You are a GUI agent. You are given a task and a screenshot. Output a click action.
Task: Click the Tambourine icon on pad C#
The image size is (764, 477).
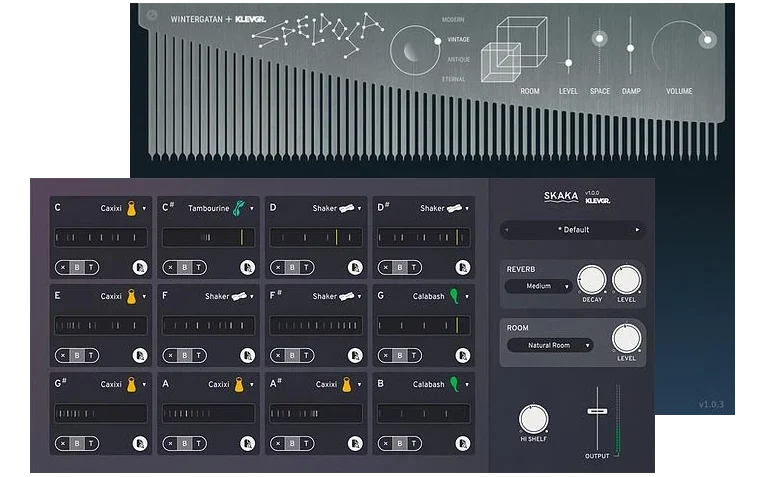239,208
